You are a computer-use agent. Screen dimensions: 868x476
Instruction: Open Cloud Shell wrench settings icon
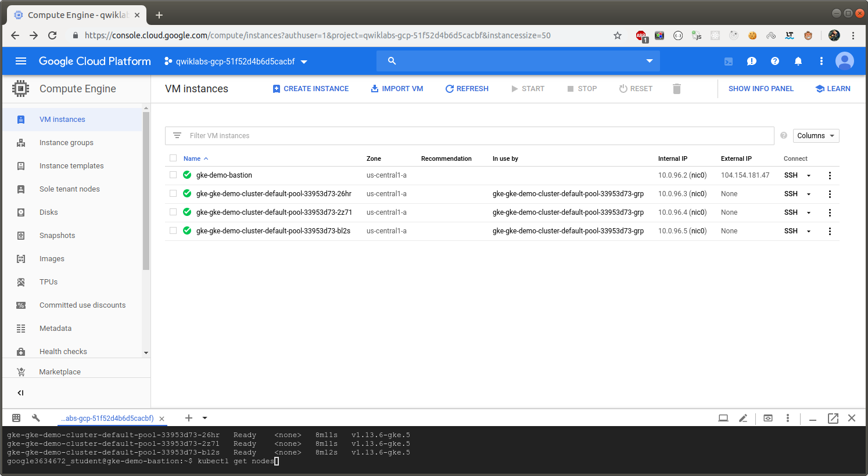point(36,418)
